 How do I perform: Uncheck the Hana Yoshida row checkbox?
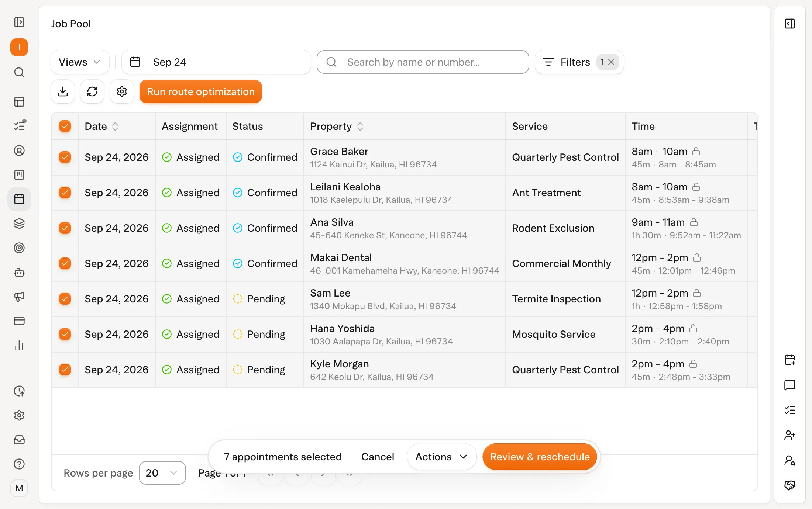65,334
